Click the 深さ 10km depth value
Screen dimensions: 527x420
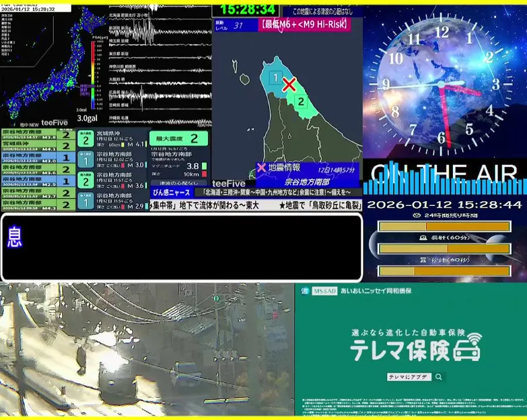pyautogui.click(x=191, y=174)
